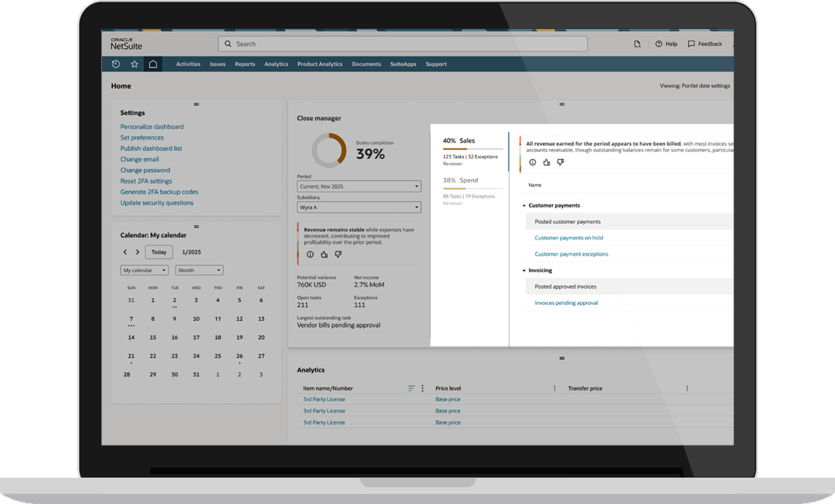The image size is (835, 504).
Task: Open Personalize dashboard settings link
Action: [151, 126]
